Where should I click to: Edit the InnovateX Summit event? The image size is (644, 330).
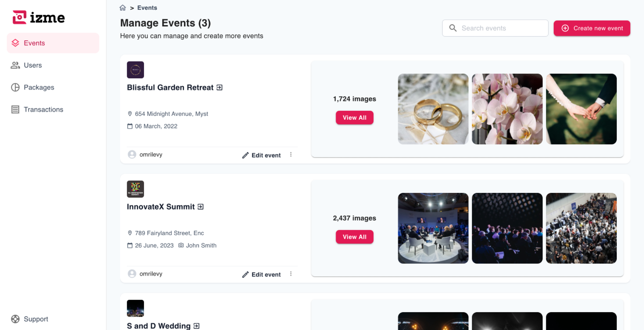click(262, 274)
